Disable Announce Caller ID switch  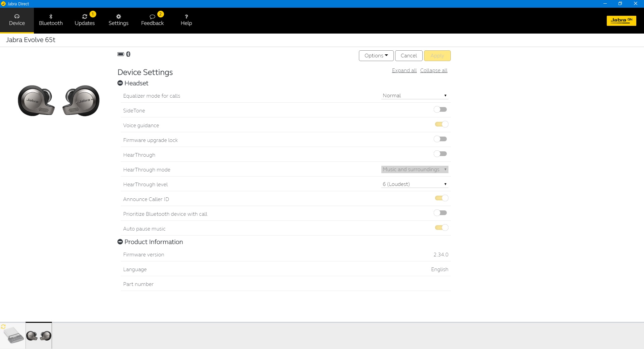(441, 198)
